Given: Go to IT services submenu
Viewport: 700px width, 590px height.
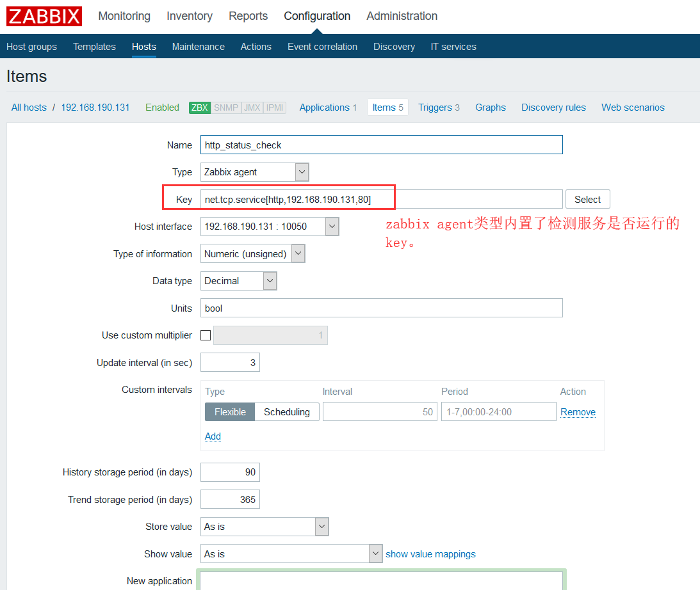Looking at the screenshot, I should [453, 46].
